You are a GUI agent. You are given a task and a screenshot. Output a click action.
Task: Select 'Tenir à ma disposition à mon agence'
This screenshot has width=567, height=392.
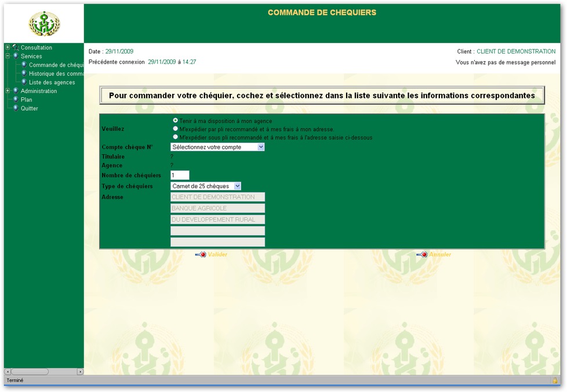click(x=176, y=120)
